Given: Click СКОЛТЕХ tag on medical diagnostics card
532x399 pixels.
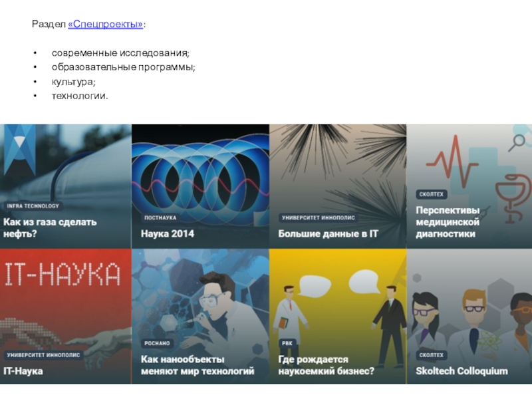Looking at the screenshot, I should coord(431,194).
